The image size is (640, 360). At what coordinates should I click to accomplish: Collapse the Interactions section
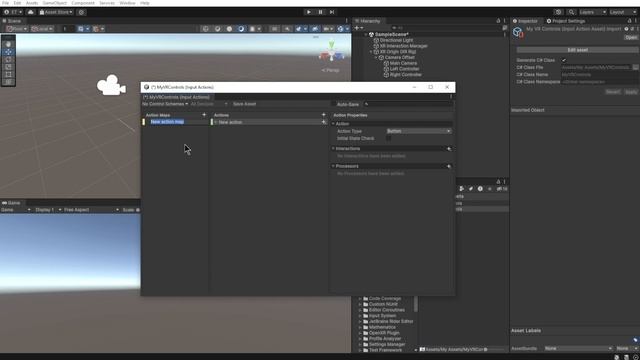(x=333, y=149)
